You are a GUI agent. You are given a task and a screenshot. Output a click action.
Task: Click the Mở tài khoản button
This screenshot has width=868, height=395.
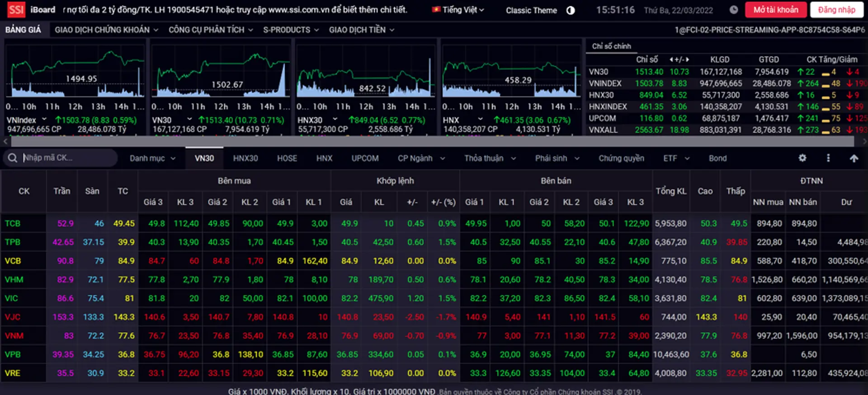tap(776, 9)
